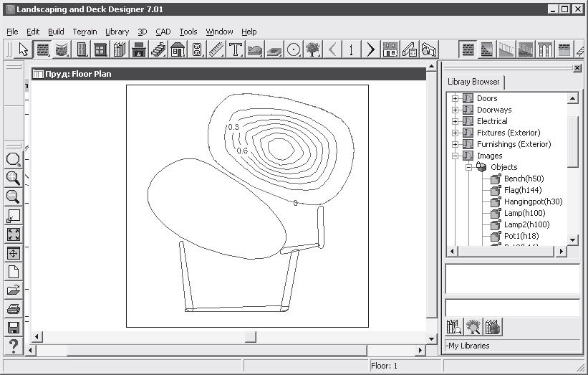Select the stairs tool
The height and width of the screenshot is (375, 588).
click(x=158, y=49)
